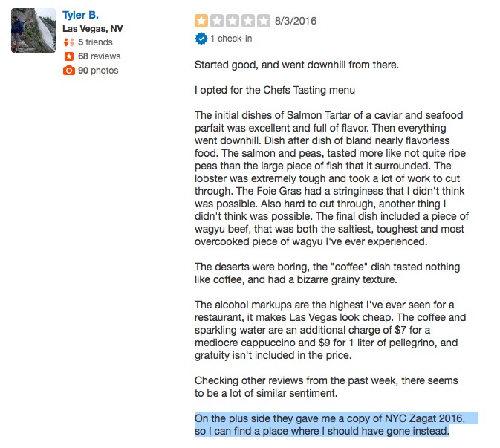Click the 1 check-in text
Viewport: 500px width, 448px height.
(231, 39)
